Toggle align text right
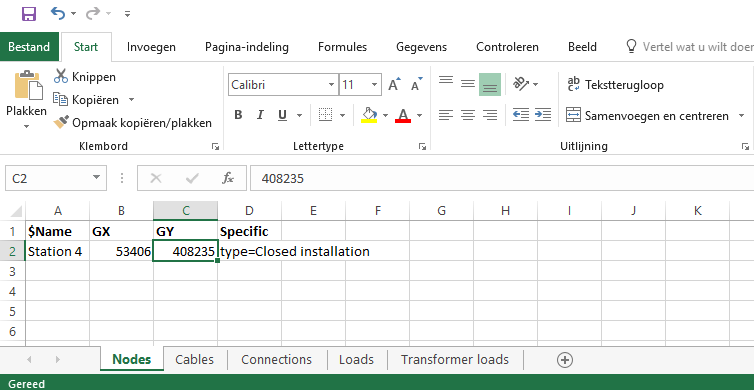This screenshot has width=754, height=390. [x=490, y=115]
